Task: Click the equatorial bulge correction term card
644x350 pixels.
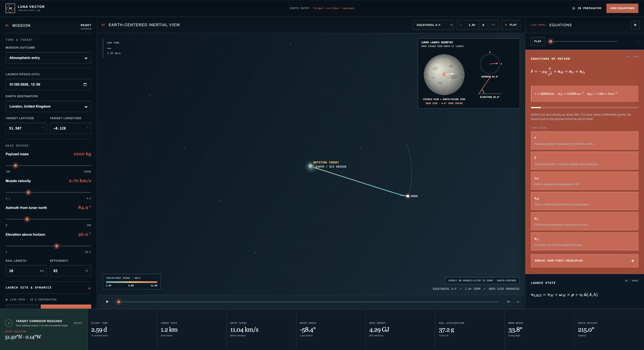Action: pos(584,241)
